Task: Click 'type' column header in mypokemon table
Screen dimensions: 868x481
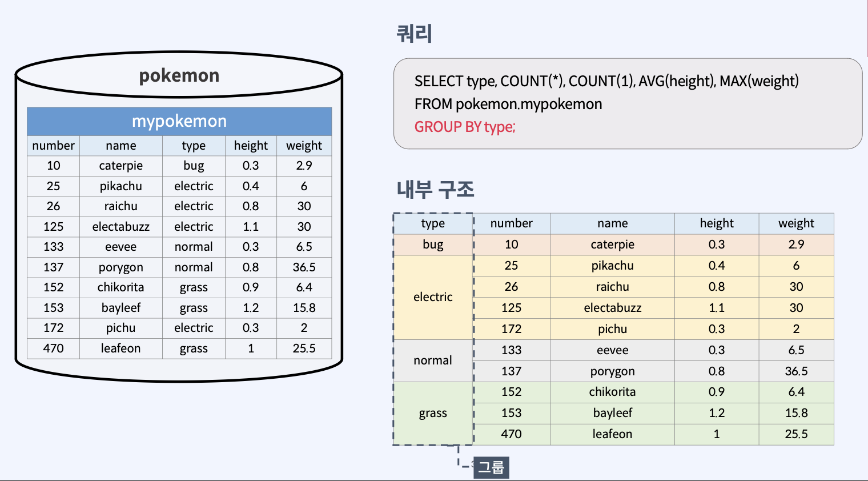Action: [x=194, y=146]
